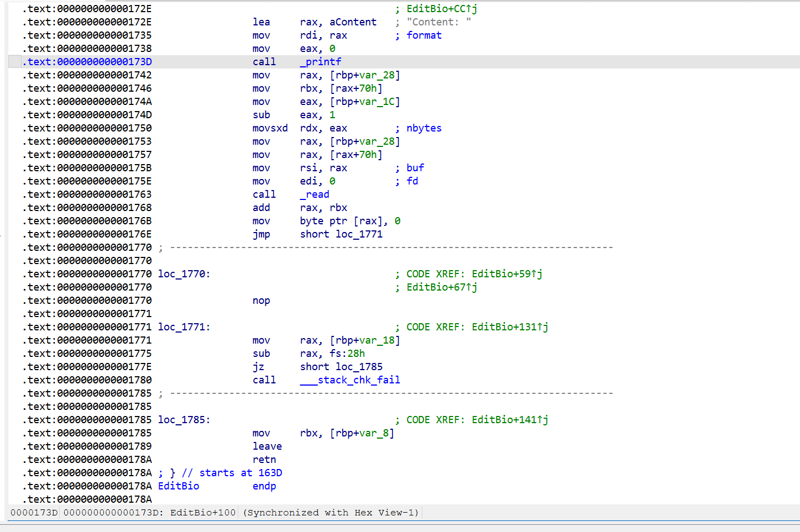The height and width of the screenshot is (532, 800).
Task: Click the ___stack_chk_fail function name
Action: (350, 380)
